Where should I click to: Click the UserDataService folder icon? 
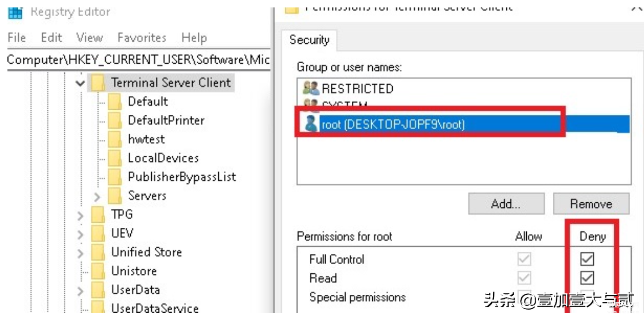(98, 308)
